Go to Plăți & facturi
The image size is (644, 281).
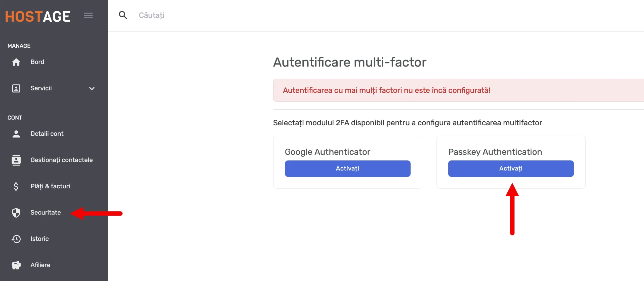50,186
